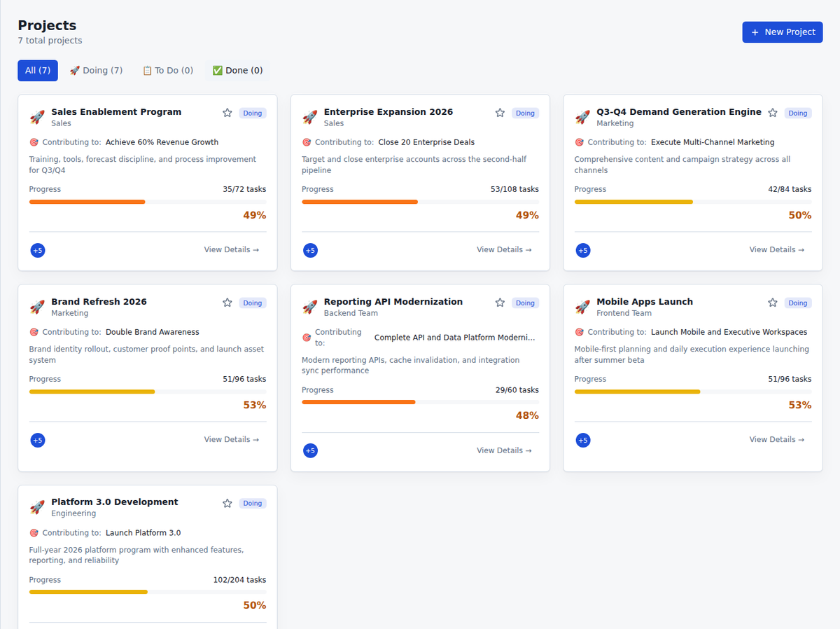840x629 pixels.
Task: Star the Platform 3.0 Development project
Action: click(227, 503)
